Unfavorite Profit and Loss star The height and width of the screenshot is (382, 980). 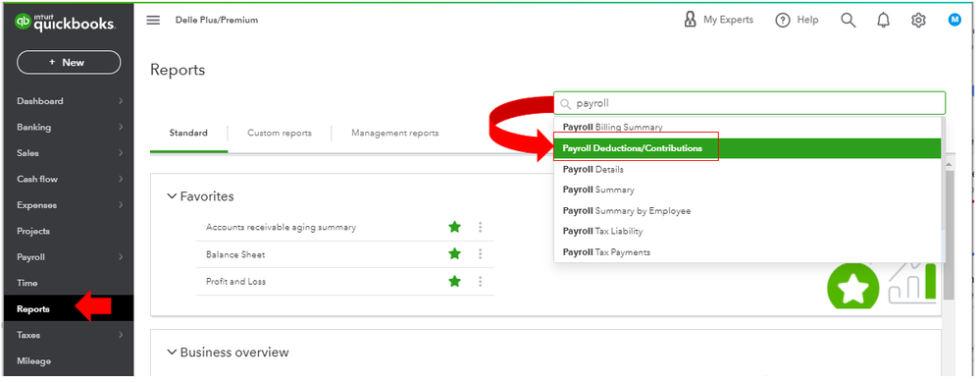(x=455, y=281)
